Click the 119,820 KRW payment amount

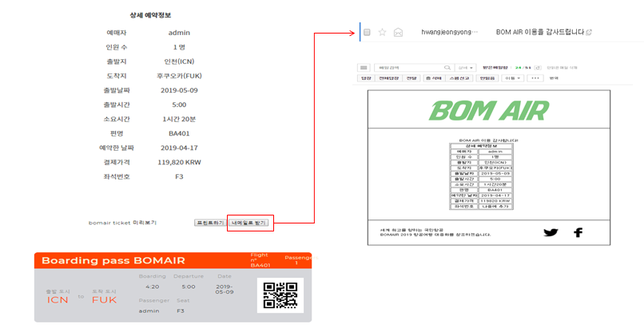pos(179,162)
